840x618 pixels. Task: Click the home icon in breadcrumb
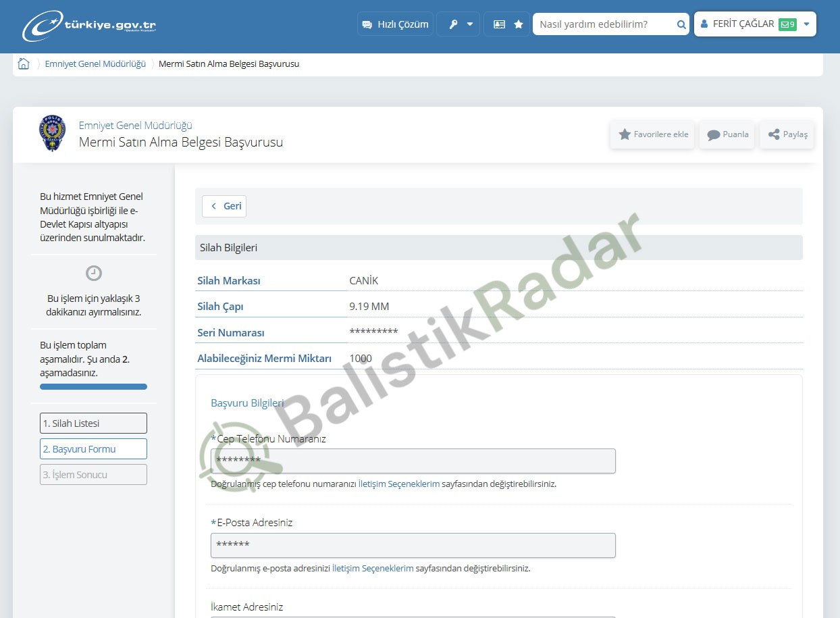[24, 63]
